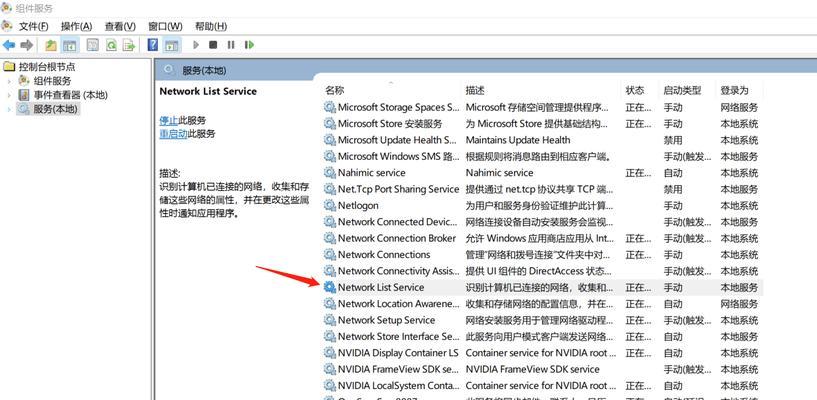The image size is (817, 400).
Task: Click the Properties toolbar icon
Action: click(x=93, y=45)
